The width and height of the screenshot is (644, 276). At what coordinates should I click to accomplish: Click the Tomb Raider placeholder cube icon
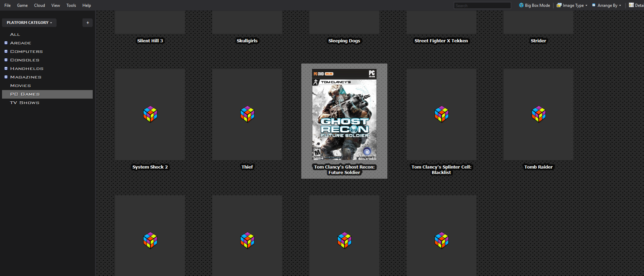click(x=539, y=114)
